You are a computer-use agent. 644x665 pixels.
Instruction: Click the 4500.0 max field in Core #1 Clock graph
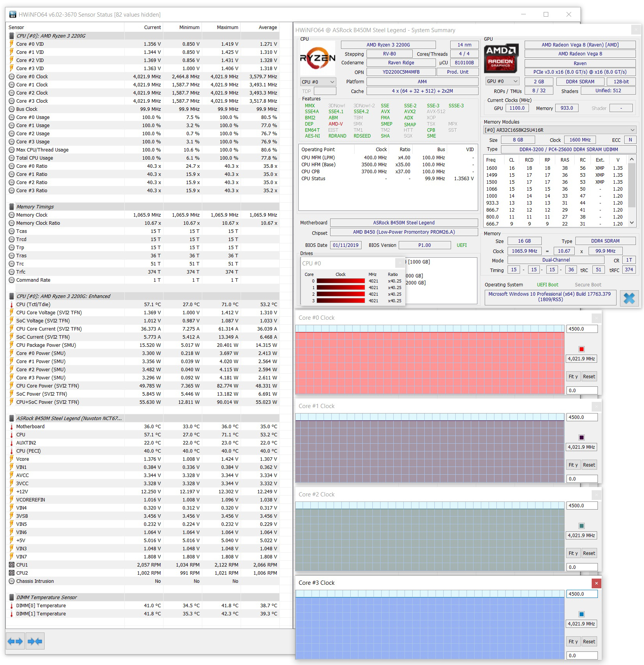[582, 417]
